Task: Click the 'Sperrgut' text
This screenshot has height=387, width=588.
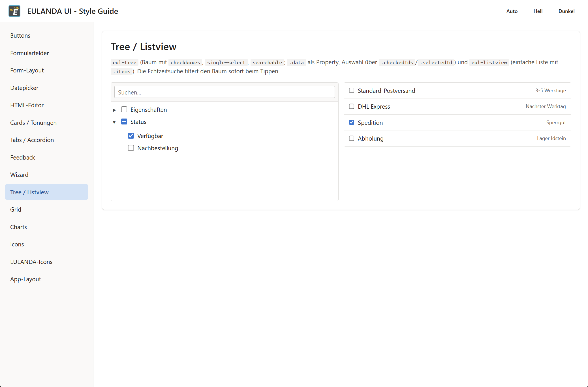Action: click(556, 122)
